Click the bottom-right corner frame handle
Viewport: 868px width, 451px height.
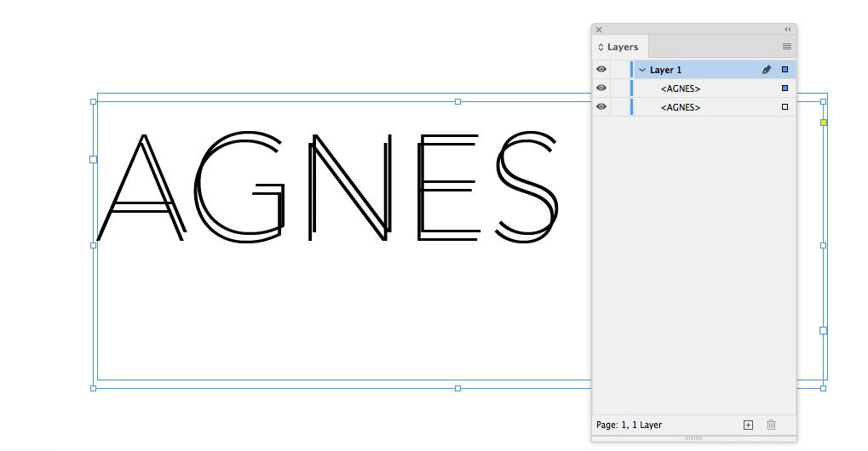(823, 389)
